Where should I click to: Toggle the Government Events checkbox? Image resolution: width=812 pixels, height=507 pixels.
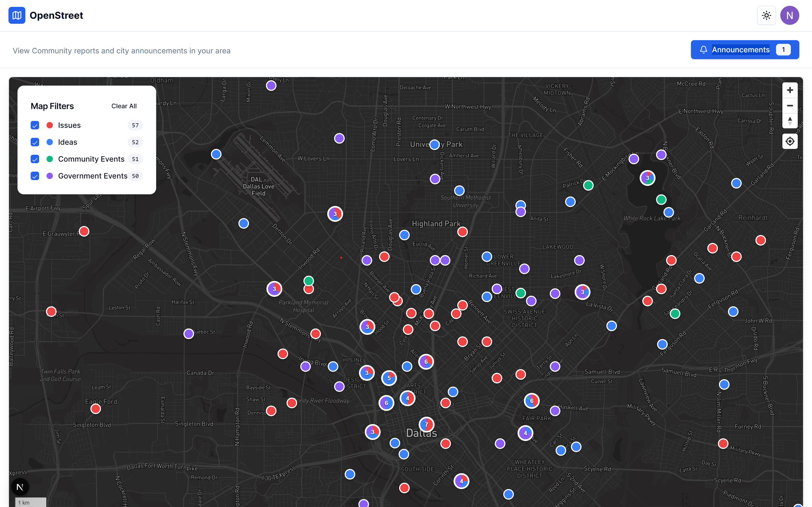click(x=35, y=176)
